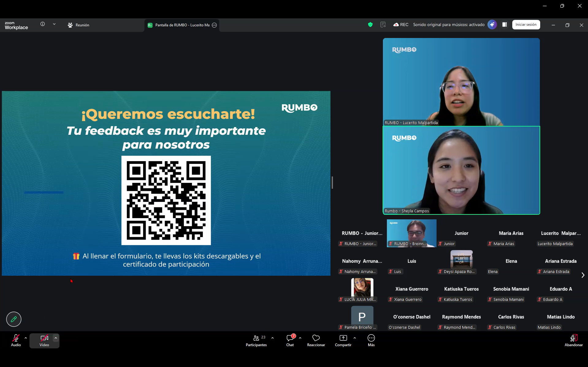The height and width of the screenshot is (367, 588).
Task: Select Katiuska Tueros participant tile
Action: pyautogui.click(x=461, y=289)
